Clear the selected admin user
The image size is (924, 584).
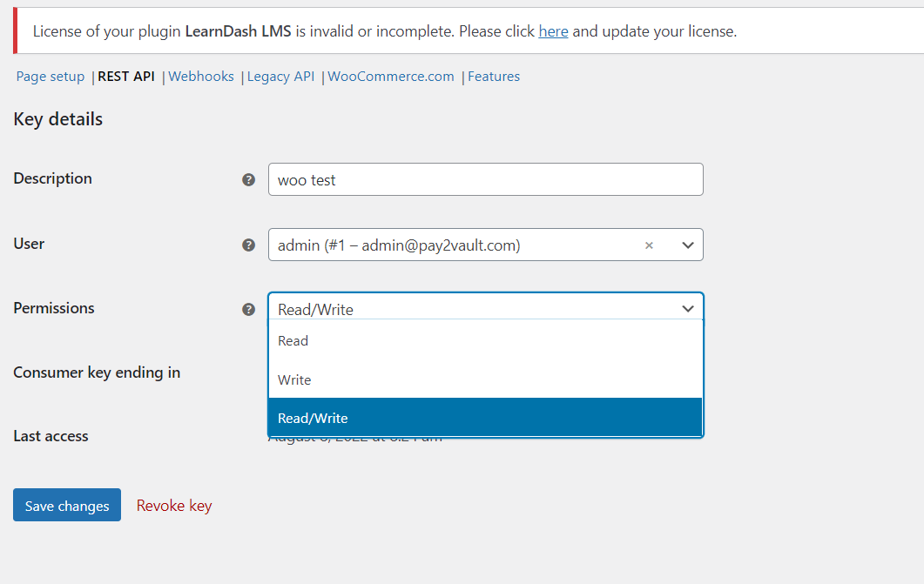[x=649, y=245]
